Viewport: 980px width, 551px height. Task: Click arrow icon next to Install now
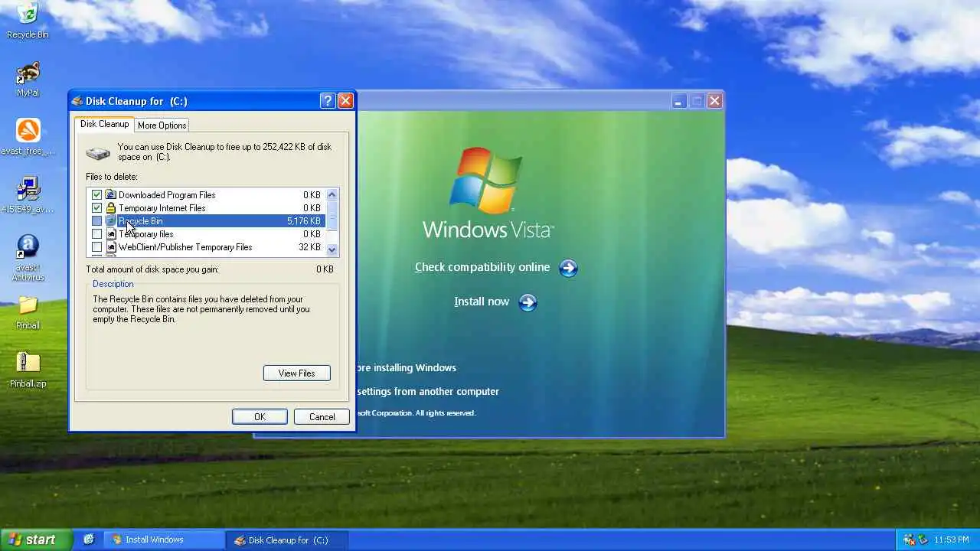[528, 302]
